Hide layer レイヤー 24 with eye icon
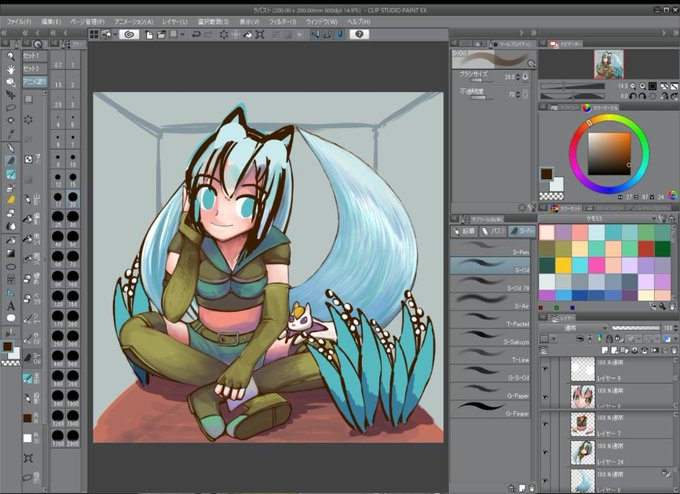This screenshot has width=680, height=494. 545,453
